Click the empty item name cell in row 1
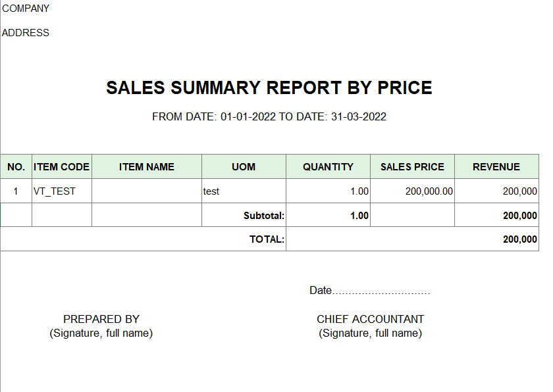 (x=147, y=191)
